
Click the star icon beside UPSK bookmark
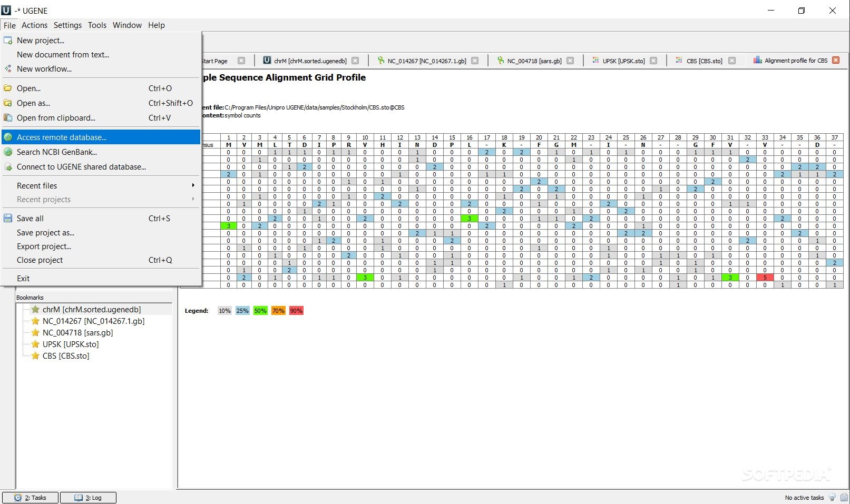pos(35,344)
